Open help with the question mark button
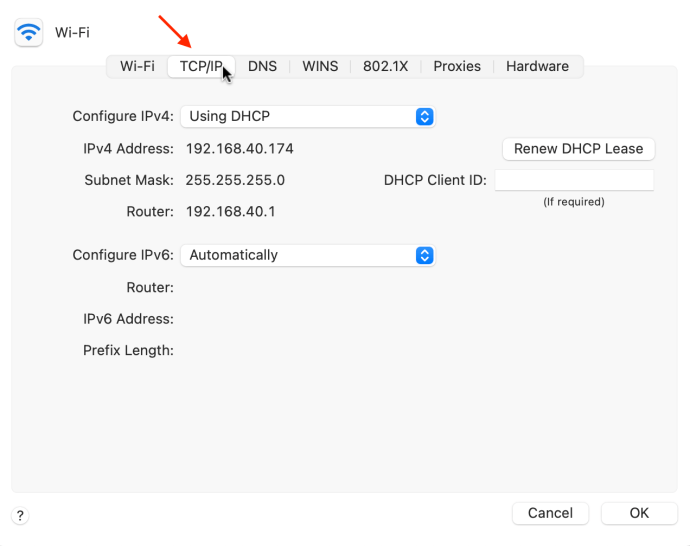Viewport: 690px width, 546px height. (x=20, y=515)
